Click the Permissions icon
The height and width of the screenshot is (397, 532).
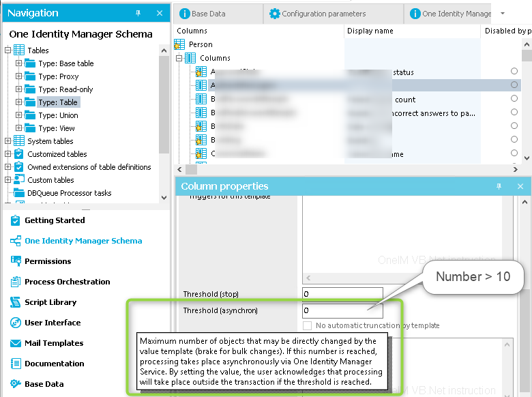pos(16,261)
